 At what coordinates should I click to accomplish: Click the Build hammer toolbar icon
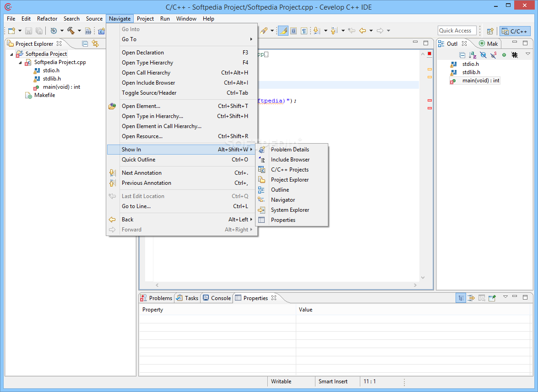click(x=71, y=31)
